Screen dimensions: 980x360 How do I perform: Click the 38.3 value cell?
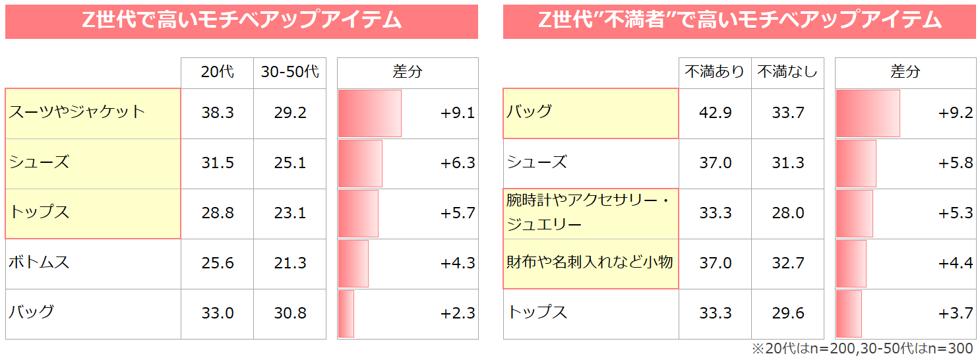click(x=217, y=113)
